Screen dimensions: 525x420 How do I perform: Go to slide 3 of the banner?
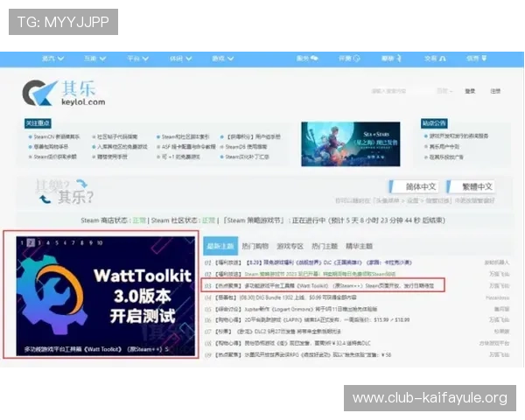coord(39,243)
